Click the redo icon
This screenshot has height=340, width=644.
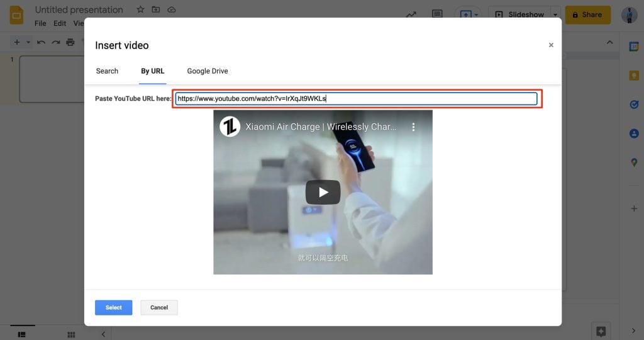click(x=56, y=42)
